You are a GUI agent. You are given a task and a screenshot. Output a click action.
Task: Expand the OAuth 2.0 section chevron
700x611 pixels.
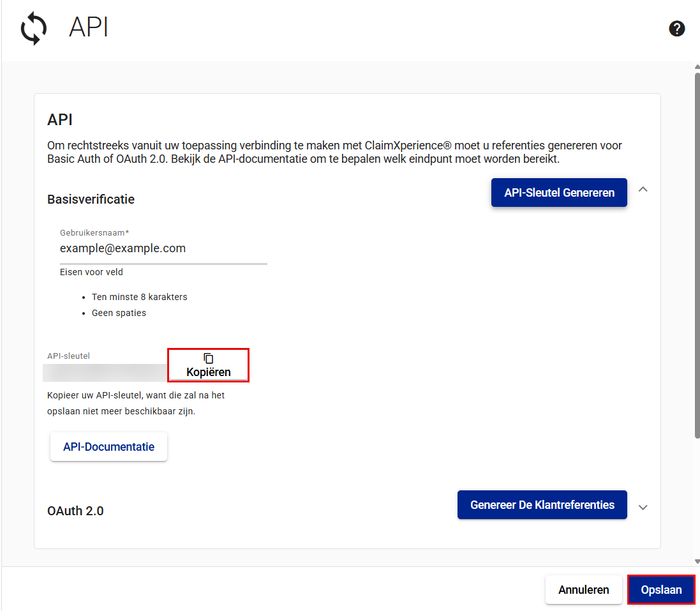[x=643, y=508]
